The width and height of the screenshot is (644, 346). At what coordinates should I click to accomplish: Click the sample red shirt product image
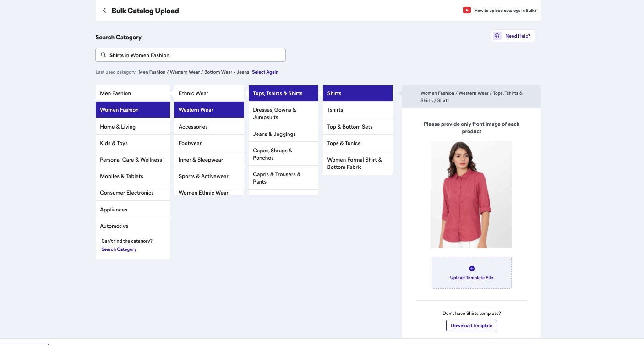pyautogui.click(x=472, y=194)
